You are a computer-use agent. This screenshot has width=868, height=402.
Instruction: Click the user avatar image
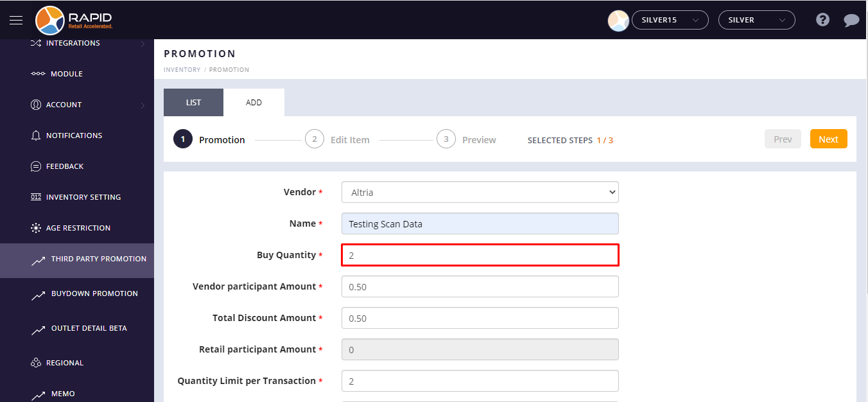[x=618, y=21]
